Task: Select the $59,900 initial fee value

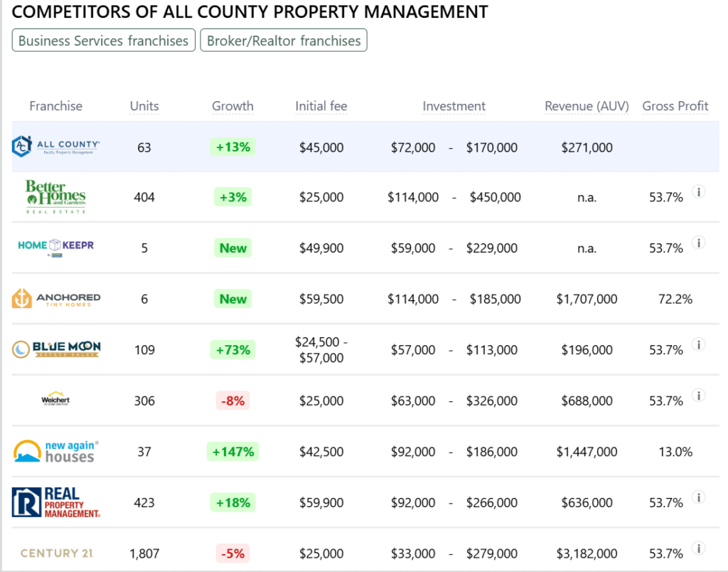Action: 321,502
